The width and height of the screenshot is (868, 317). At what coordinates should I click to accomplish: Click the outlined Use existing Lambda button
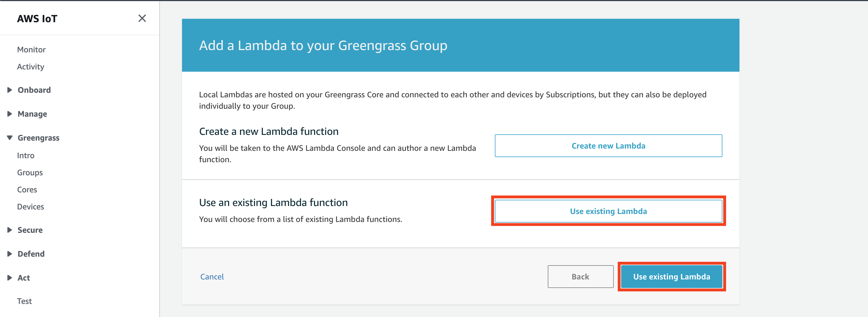(x=608, y=211)
